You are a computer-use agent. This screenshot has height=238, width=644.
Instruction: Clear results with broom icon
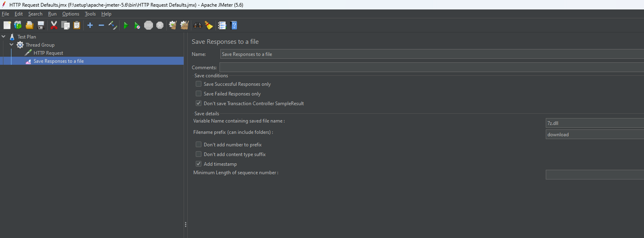[x=173, y=25]
